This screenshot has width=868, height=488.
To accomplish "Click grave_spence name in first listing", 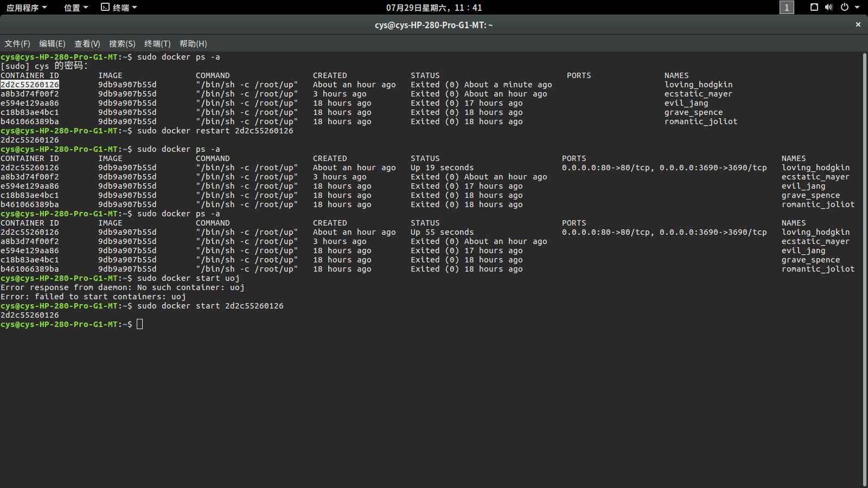I will click(693, 112).
